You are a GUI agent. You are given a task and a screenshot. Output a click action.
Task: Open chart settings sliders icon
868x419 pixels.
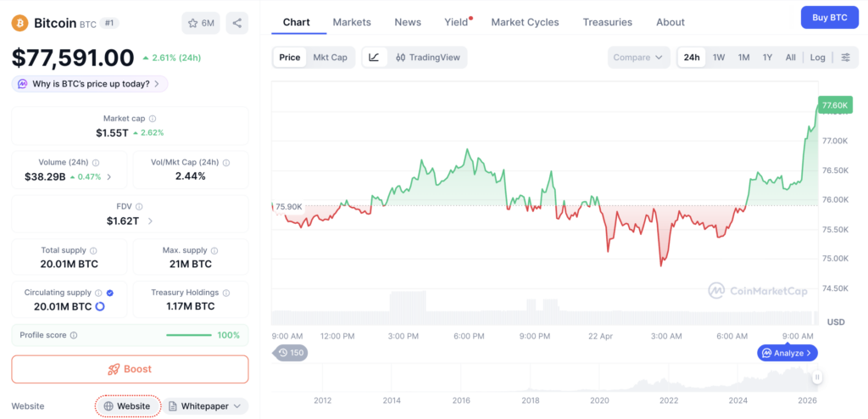pos(845,58)
